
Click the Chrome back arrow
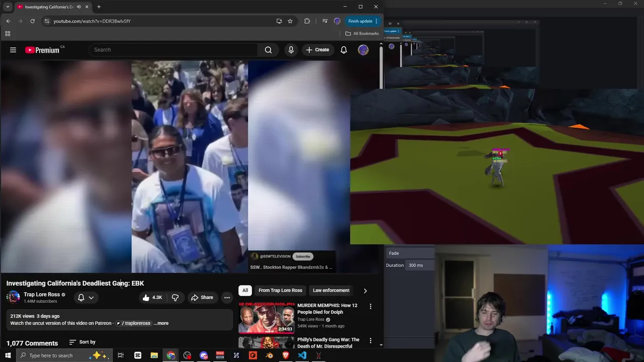point(8,21)
